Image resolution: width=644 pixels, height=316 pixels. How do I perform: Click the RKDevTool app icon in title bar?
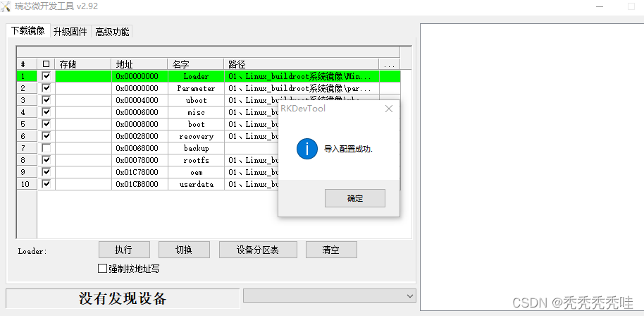coord(6,6)
